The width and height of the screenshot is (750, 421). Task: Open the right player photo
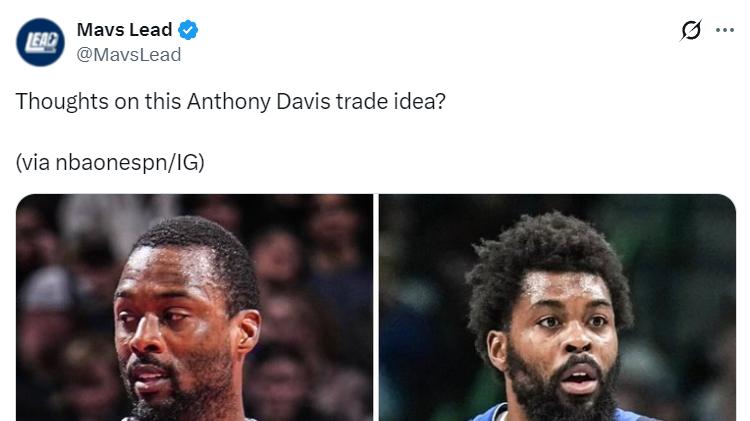coord(558,308)
